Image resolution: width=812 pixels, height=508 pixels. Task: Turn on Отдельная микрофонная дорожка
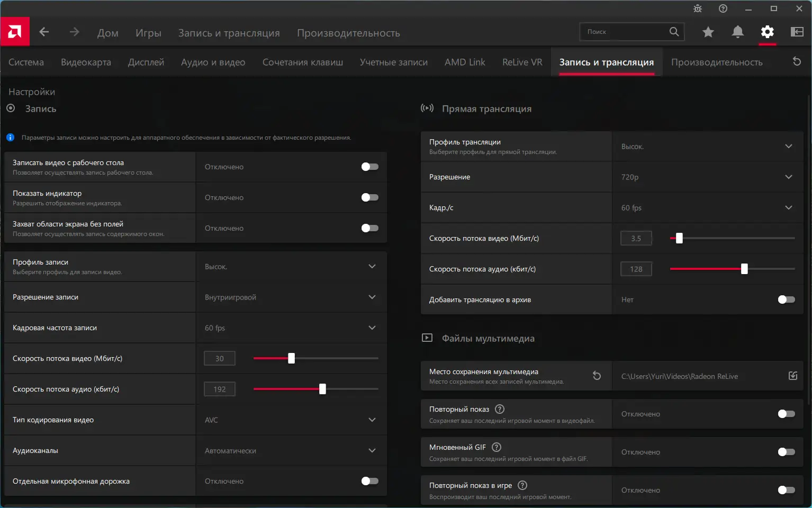[369, 481]
